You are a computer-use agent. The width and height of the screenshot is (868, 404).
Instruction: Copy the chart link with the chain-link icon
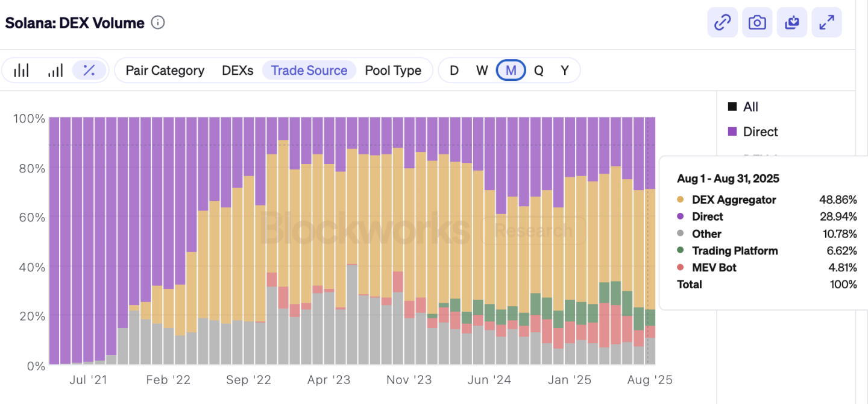coord(722,23)
